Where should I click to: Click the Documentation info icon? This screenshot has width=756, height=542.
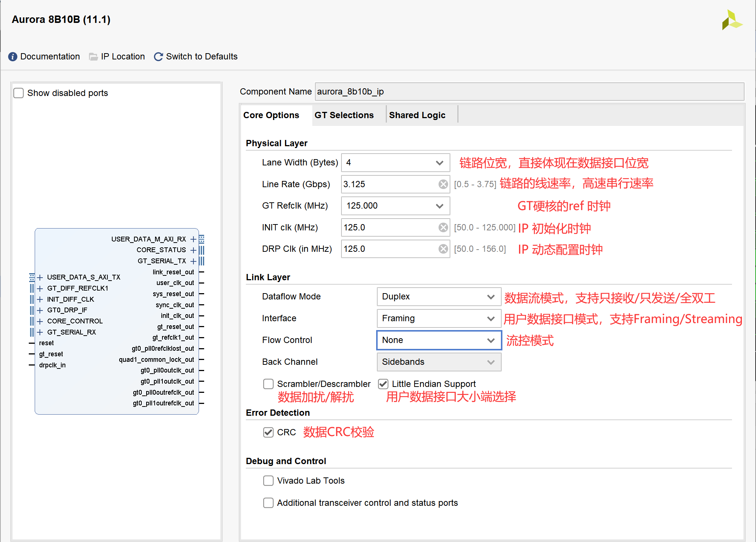[x=12, y=56]
